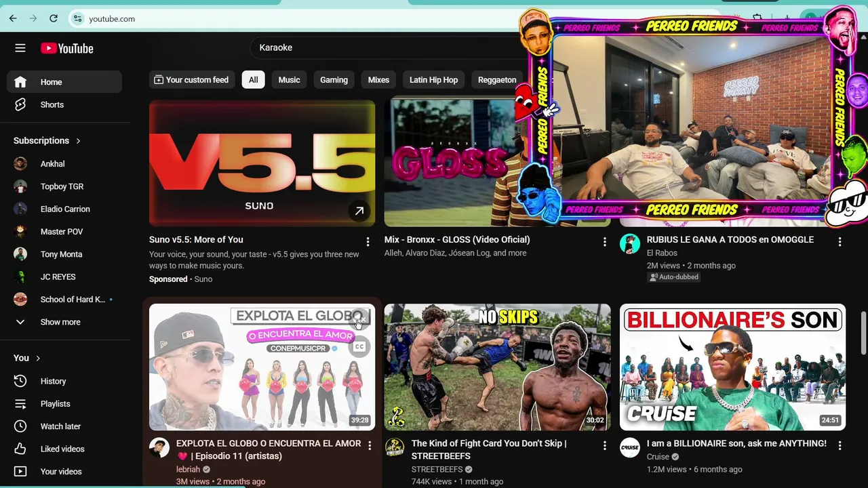The image size is (868, 488).
Task: Go back using the browser back arrow
Action: [x=13, y=18]
